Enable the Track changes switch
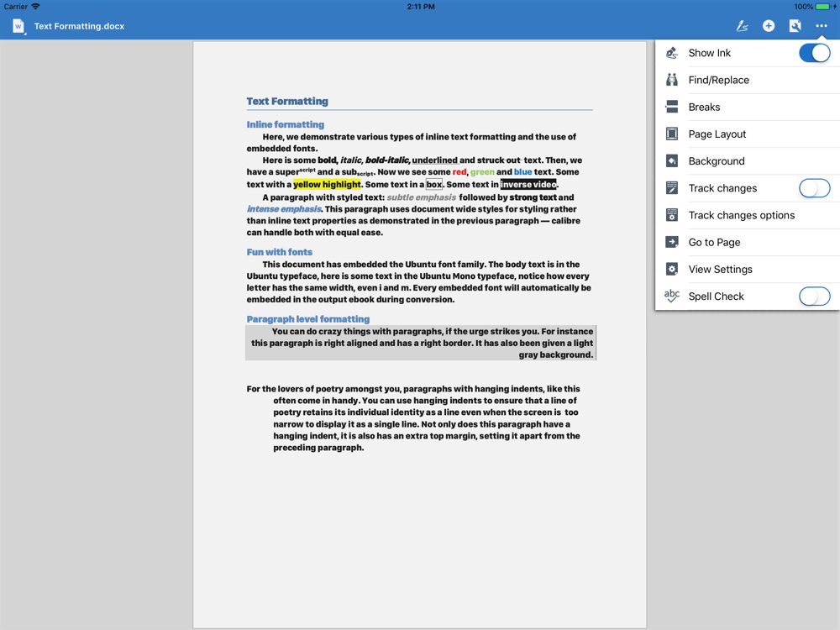 pos(814,188)
